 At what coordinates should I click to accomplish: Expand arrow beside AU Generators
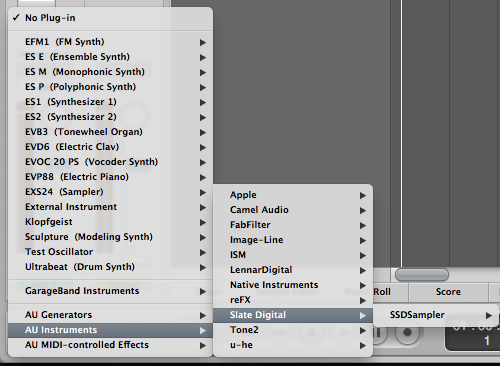[203, 316]
